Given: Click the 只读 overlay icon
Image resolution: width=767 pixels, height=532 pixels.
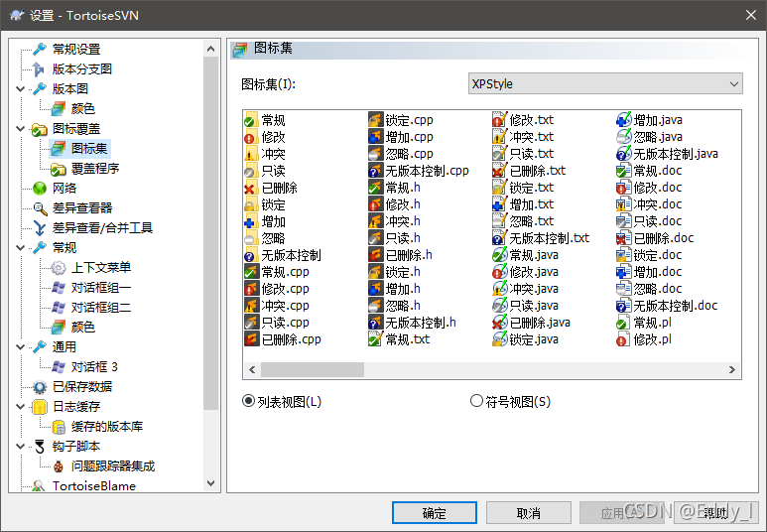Looking at the screenshot, I should [251, 171].
